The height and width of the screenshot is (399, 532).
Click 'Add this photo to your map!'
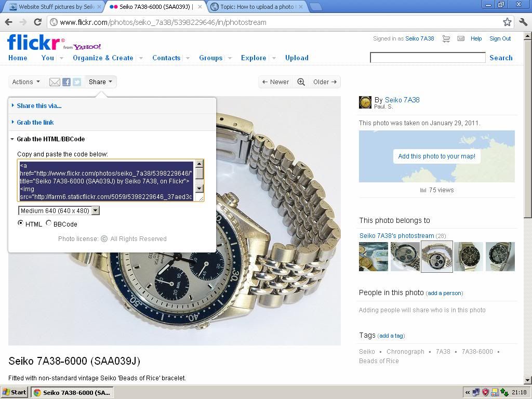436,156
